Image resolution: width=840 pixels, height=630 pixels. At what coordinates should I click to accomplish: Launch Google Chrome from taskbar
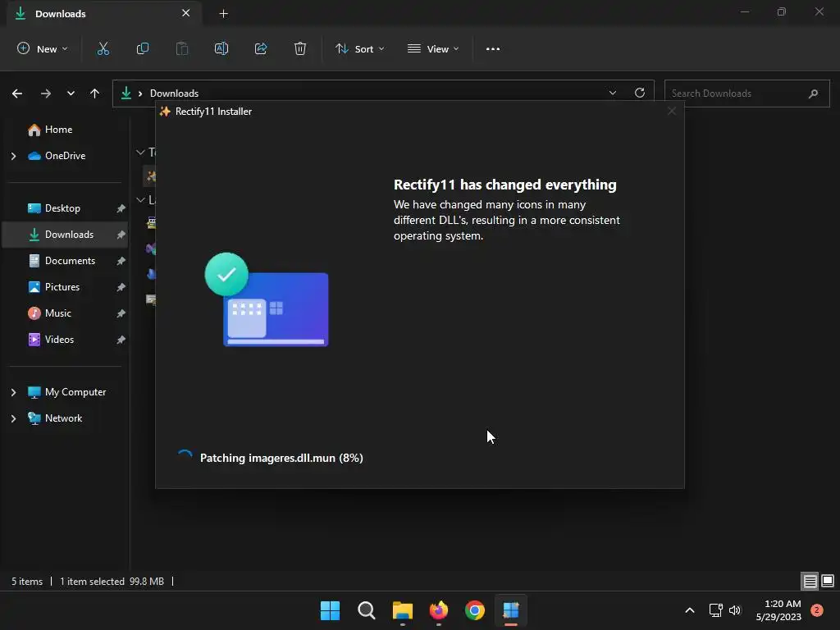coord(475,610)
